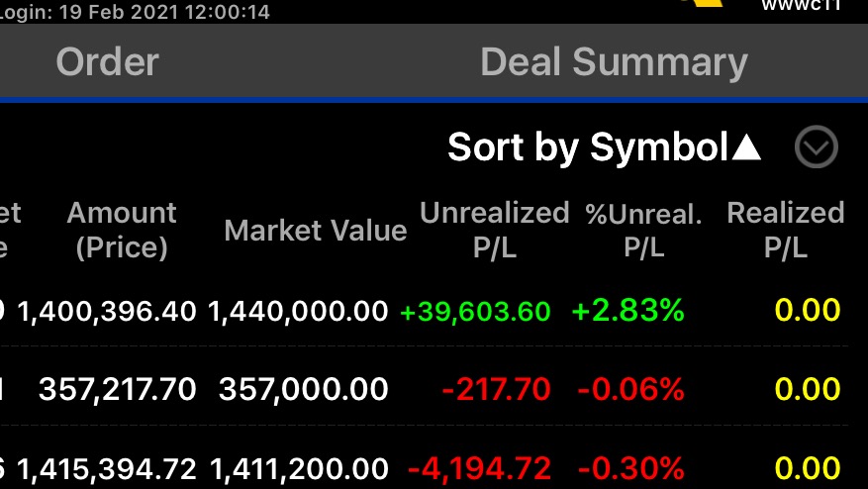Tap the login timestamp 19 Feb 2021

137,12
